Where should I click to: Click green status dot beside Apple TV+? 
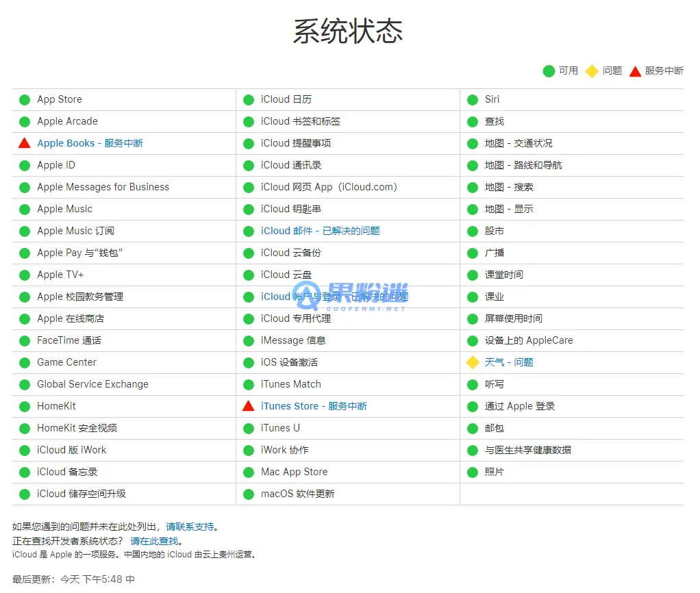(x=25, y=275)
